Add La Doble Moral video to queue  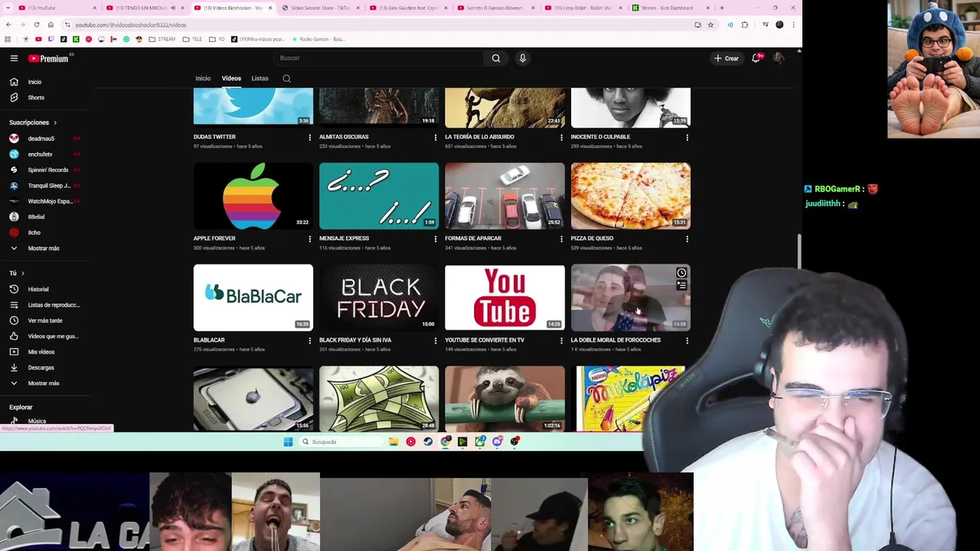[x=681, y=285]
